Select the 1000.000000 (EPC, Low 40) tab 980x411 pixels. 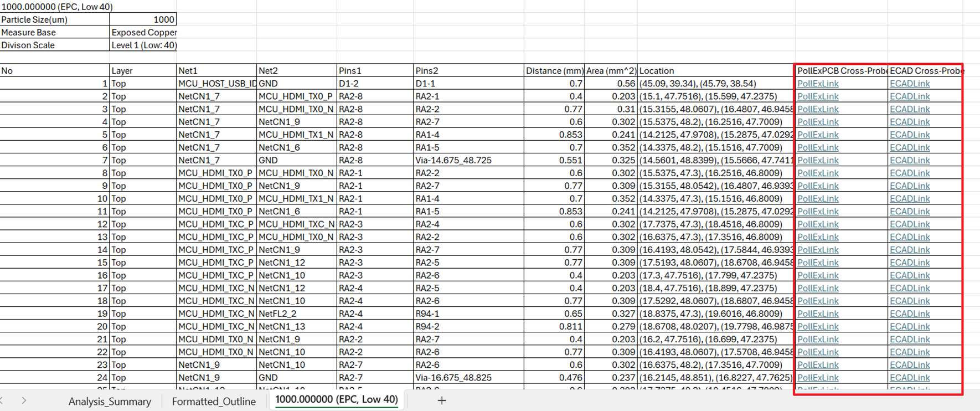tap(337, 399)
